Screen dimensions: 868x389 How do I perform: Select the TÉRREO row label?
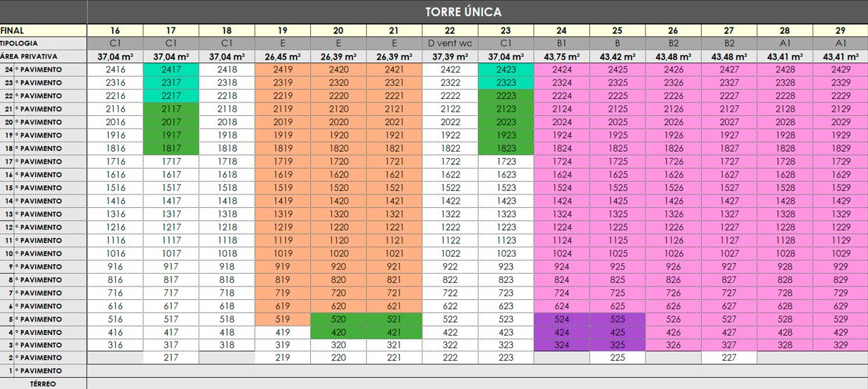coord(43,384)
